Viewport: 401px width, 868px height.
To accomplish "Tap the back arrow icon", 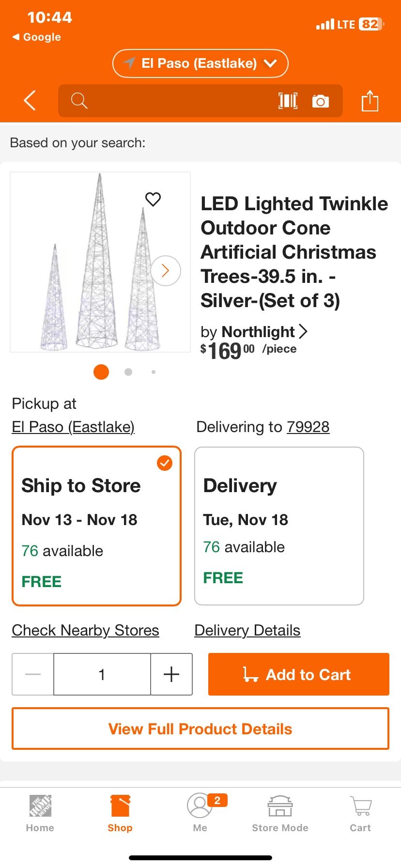I will 30,101.
